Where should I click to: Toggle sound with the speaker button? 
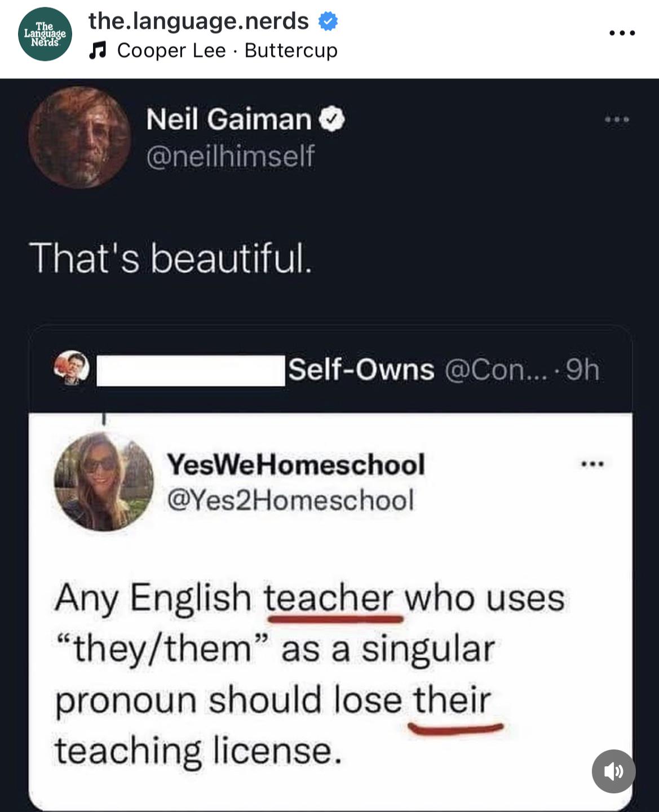tap(614, 771)
